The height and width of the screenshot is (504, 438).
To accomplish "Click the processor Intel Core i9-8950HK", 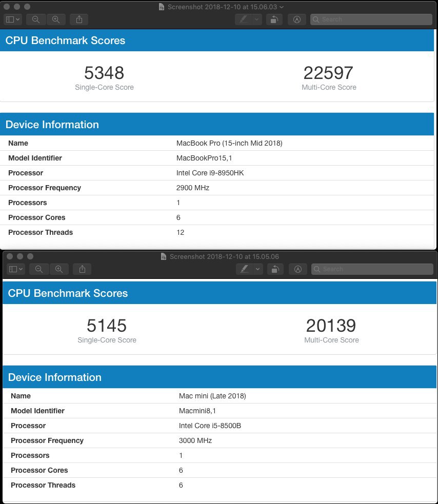I will [x=210, y=173].
